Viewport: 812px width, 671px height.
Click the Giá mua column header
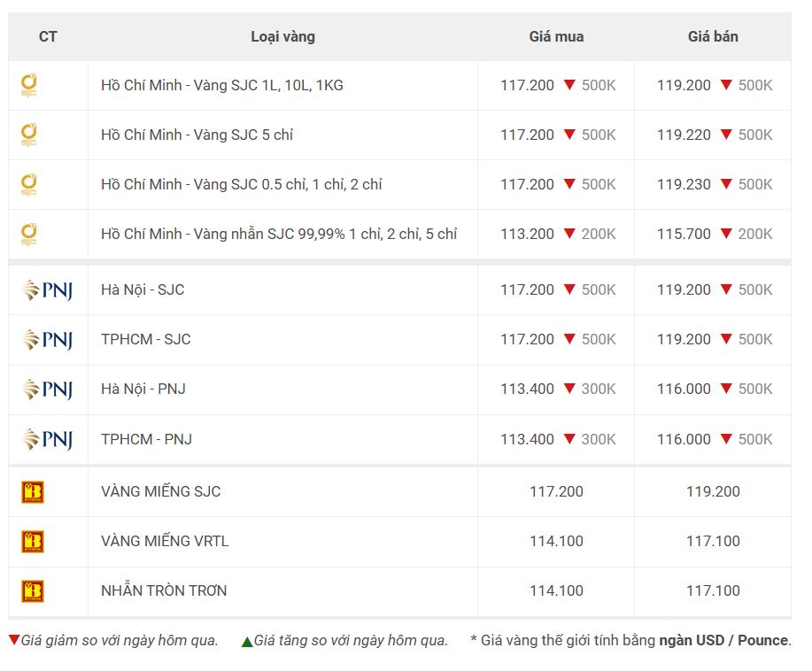pos(556,37)
